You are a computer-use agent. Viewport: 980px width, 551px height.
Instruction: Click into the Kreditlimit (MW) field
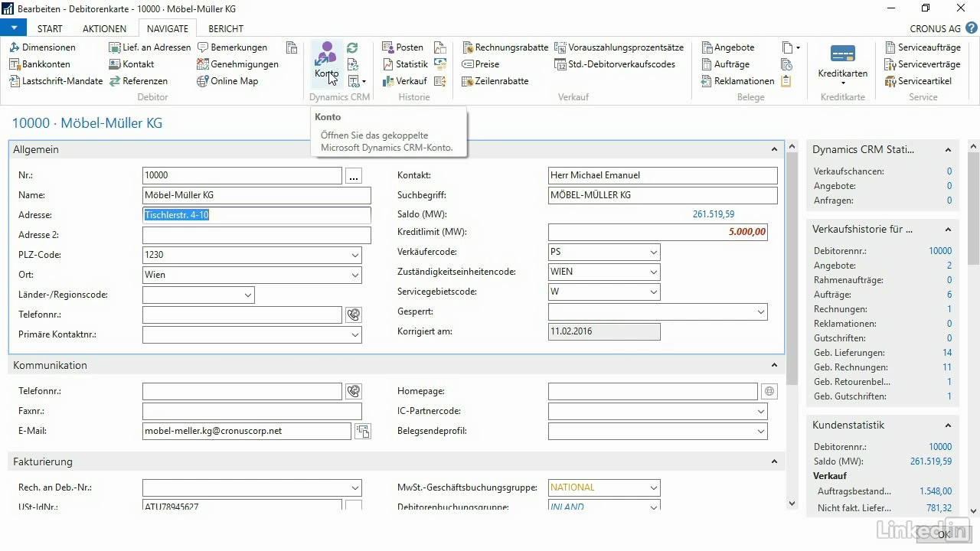coord(658,232)
